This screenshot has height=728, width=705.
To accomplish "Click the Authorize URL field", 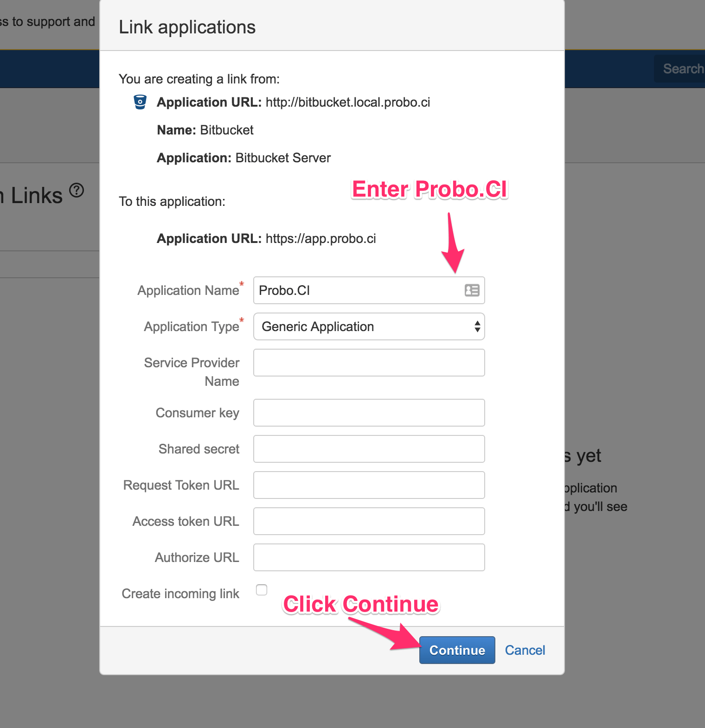I will pos(369,557).
